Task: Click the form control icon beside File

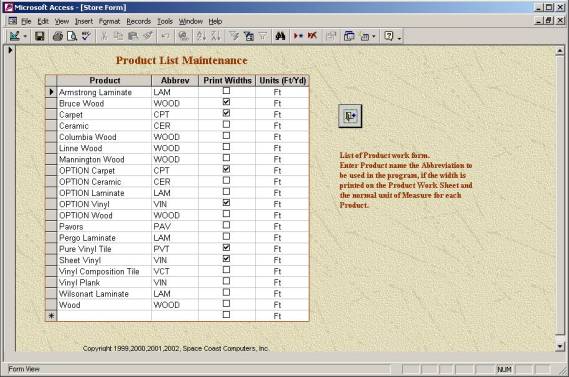Action: click(13, 21)
